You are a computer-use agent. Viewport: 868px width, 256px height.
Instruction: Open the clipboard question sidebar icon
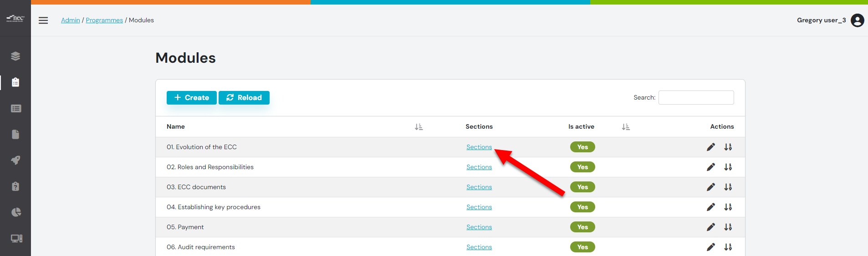[15, 186]
